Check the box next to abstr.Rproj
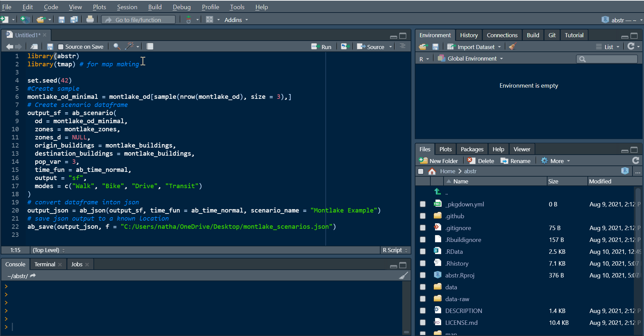 pyautogui.click(x=423, y=275)
